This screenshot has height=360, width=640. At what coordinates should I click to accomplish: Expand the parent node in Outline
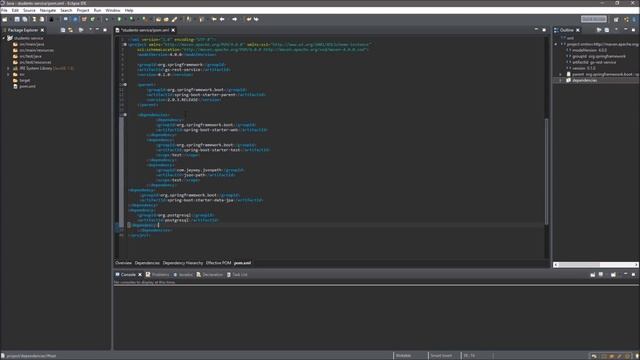560,74
